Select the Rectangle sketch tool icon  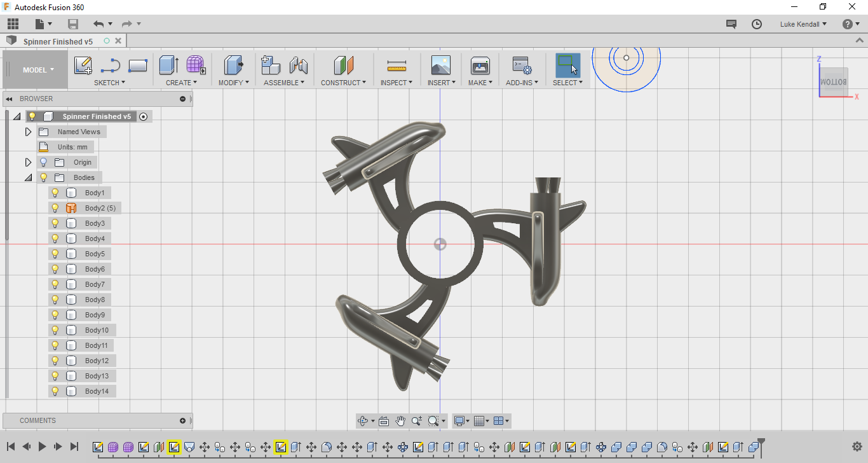[x=138, y=65]
